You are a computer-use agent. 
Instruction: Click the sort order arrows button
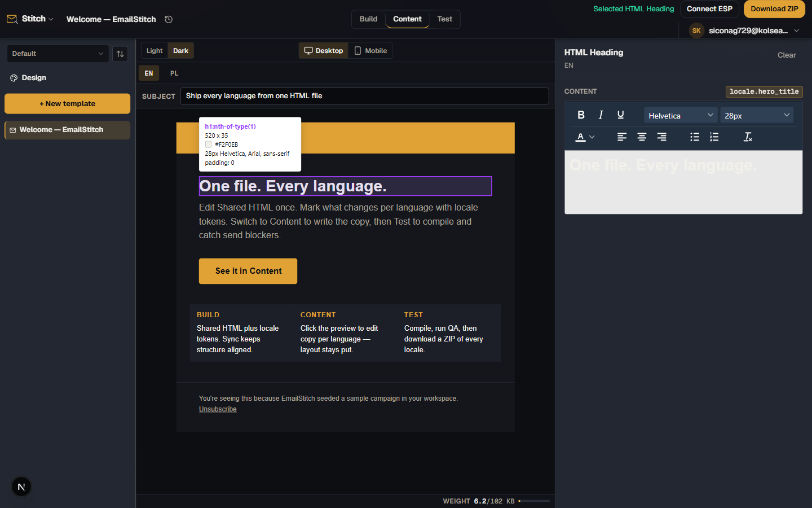coord(120,54)
